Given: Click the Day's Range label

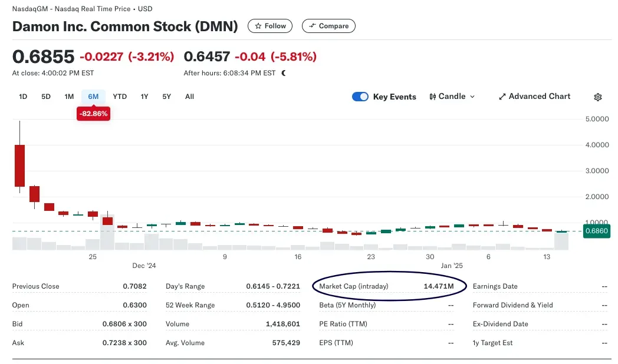Looking at the screenshot, I should (185, 286).
